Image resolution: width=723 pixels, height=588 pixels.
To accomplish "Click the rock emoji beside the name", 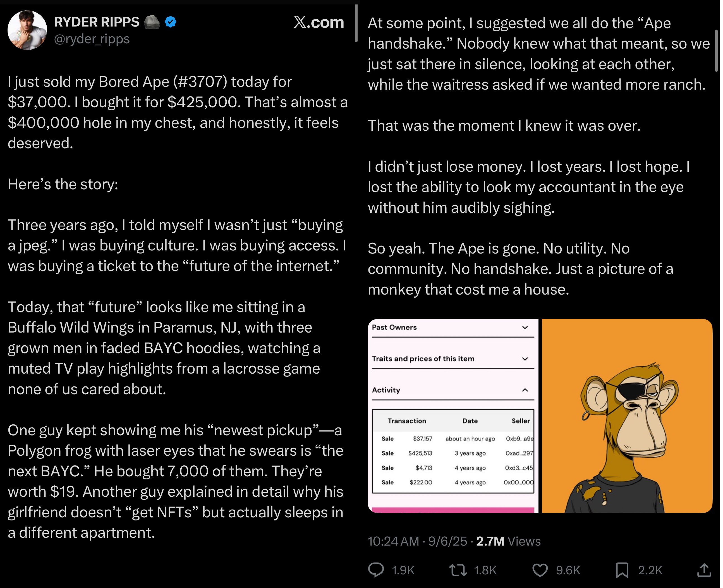I will pyautogui.click(x=152, y=22).
